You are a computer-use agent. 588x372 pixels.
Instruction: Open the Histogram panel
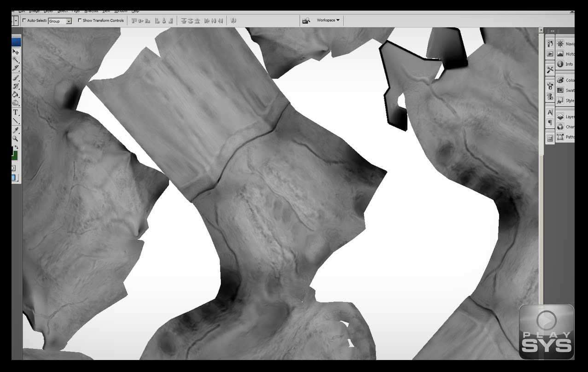565,54
